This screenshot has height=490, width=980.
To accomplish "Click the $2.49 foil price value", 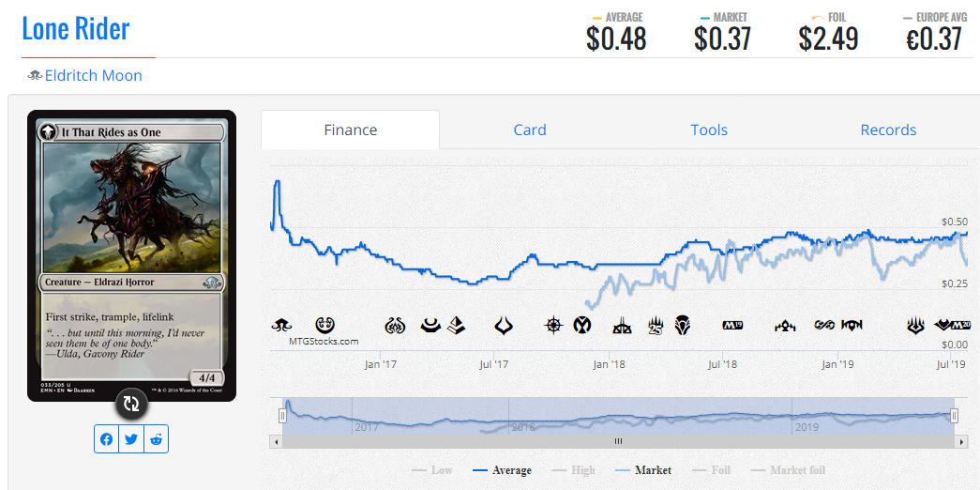I will [828, 39].
